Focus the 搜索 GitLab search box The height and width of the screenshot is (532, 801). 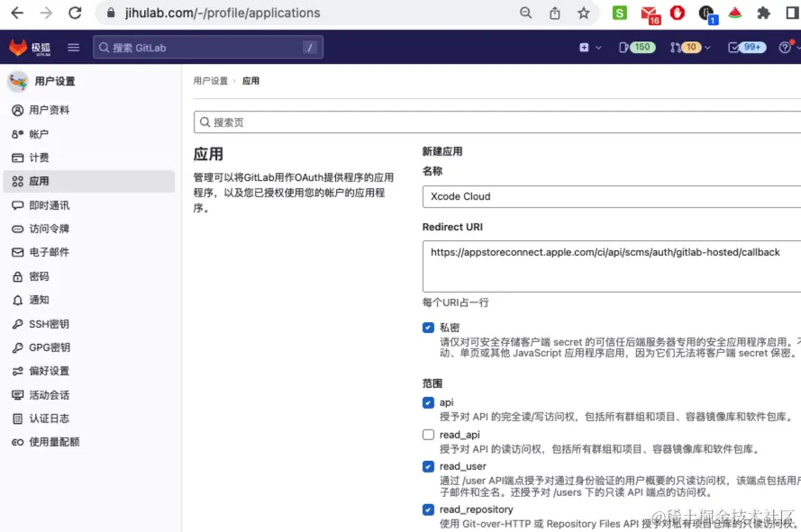tap(208, 48)
